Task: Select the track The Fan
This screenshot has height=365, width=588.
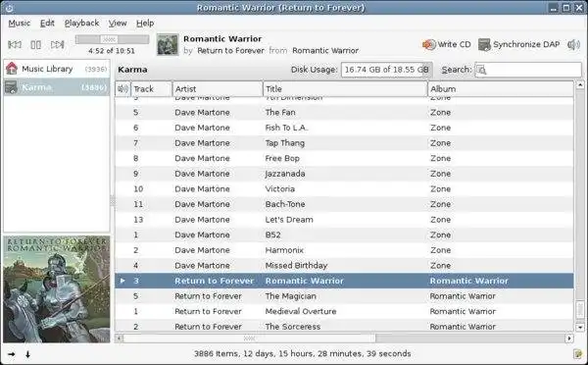Action: pyautogui.click(x=344, y=112)
